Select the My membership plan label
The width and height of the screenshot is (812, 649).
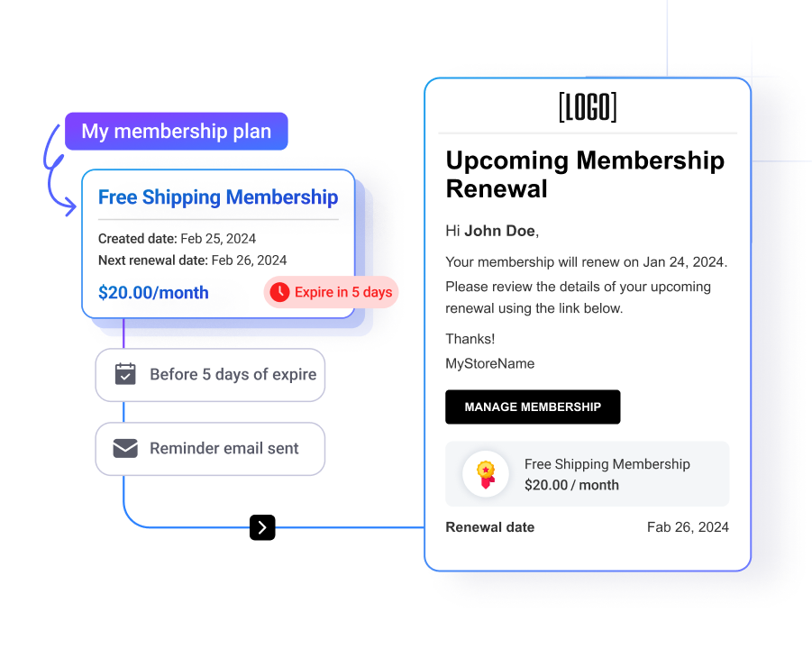(x=176, y=132)
